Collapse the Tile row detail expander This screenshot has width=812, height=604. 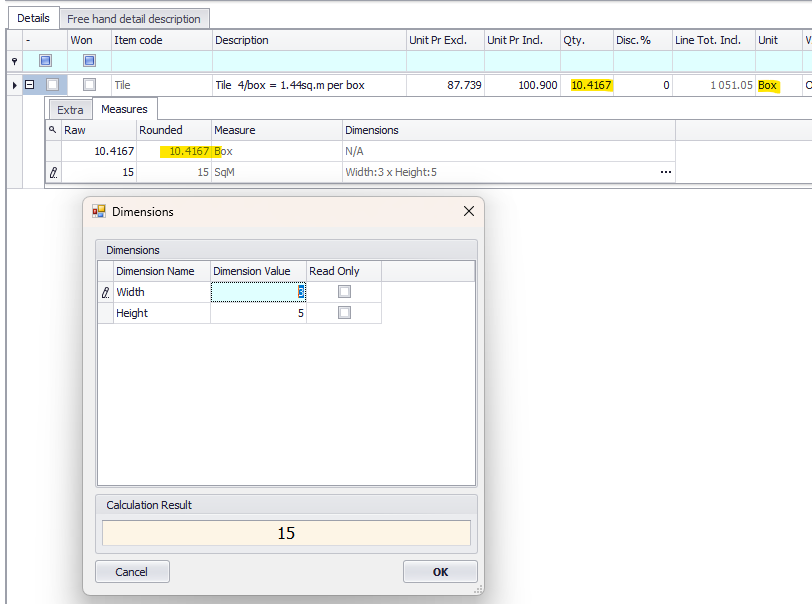(30, 86)
